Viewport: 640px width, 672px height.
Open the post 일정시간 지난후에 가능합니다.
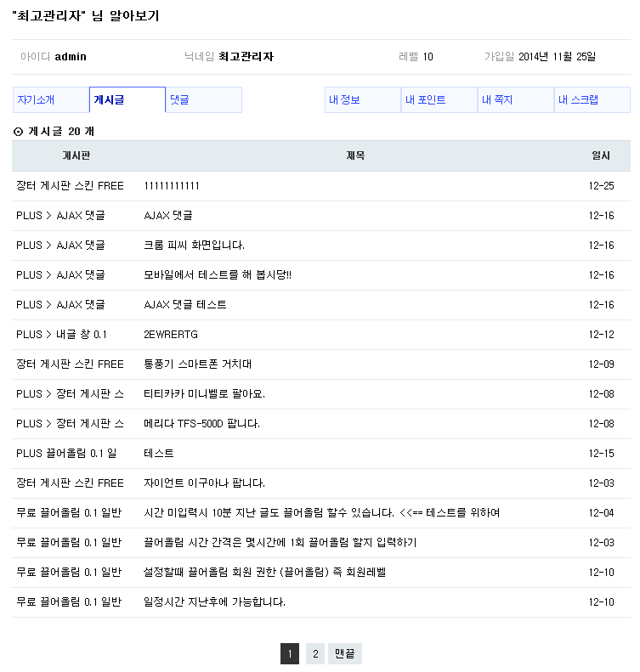(x=215, y=602)
